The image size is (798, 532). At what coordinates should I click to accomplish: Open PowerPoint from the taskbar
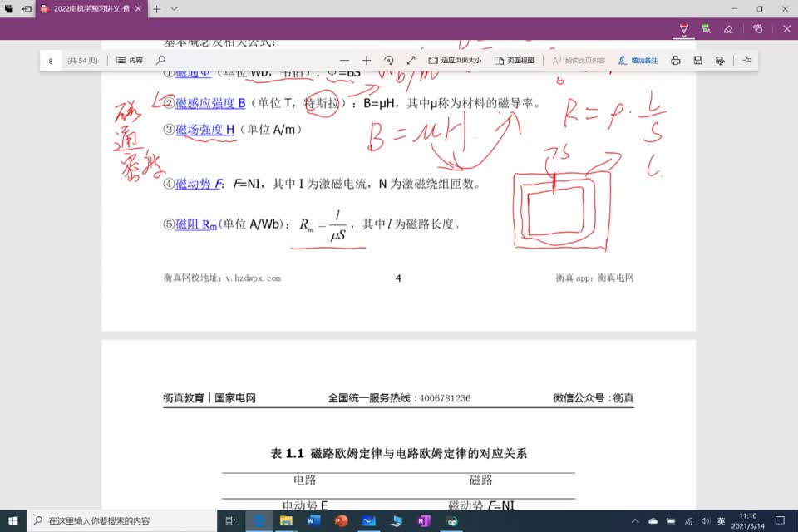tap(341, 521)
